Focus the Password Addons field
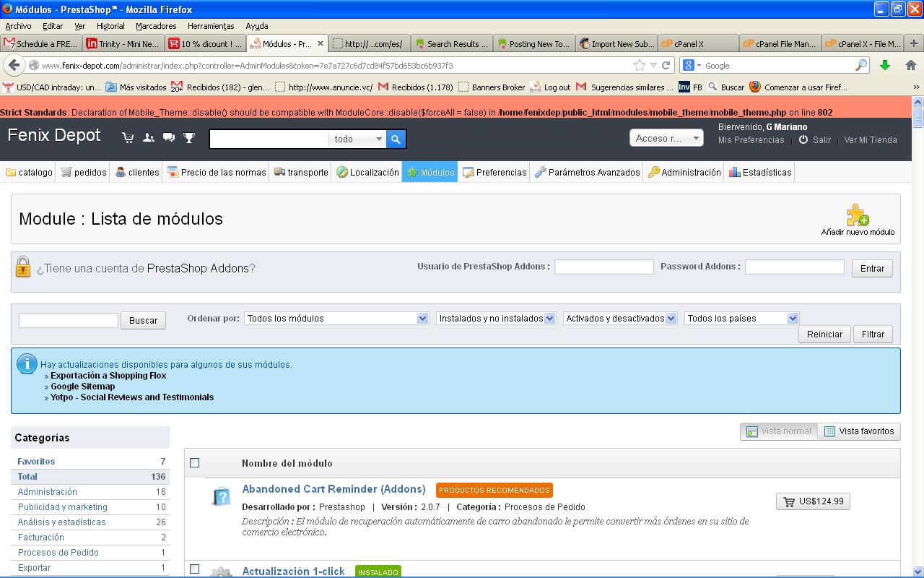Viewport: 924px width, 578px height. [x=794, y=267]
